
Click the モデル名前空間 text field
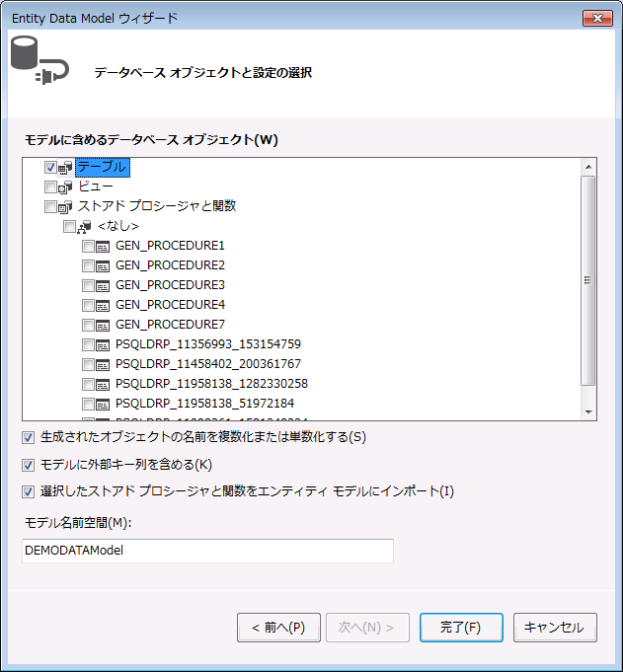point(207,551)
